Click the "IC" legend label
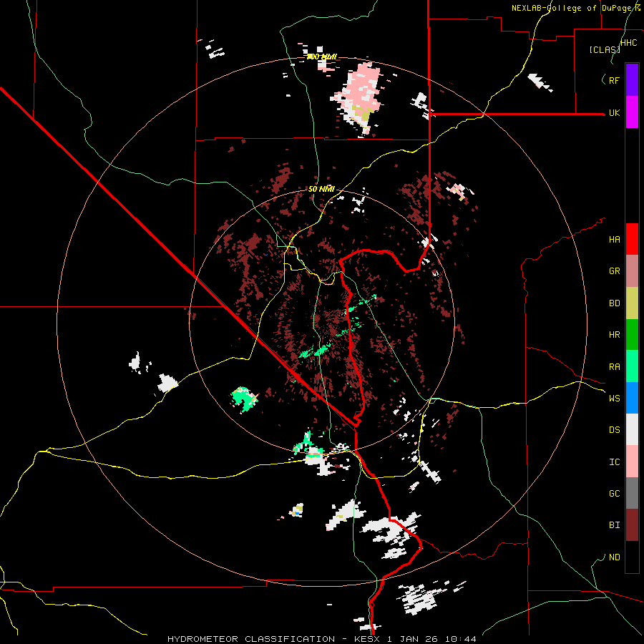The height and width of the screenshot is (644, 644). [614, 462]
